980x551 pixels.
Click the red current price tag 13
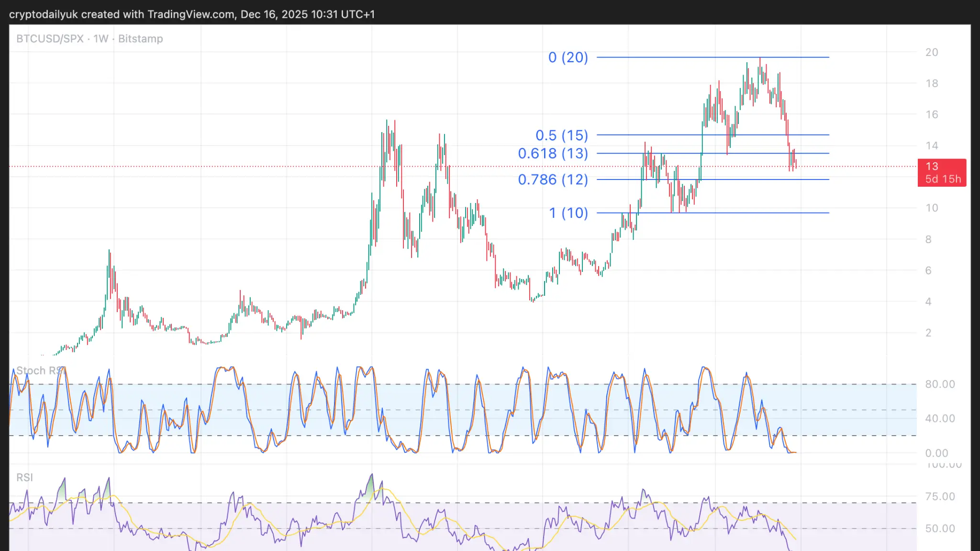coord(941,172)
